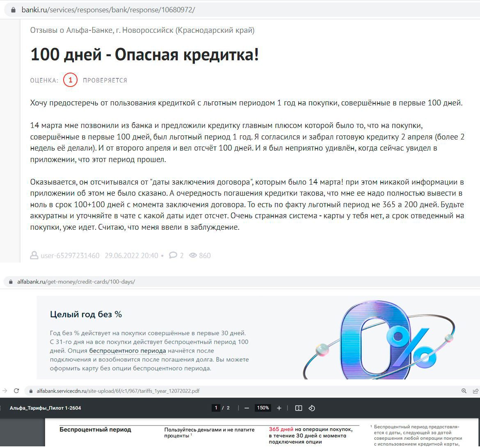The width and height of the screenshot is (480, 448).
Task: Click the red circled rating 1
Action: pyautogui.click(x=71, y=80)
